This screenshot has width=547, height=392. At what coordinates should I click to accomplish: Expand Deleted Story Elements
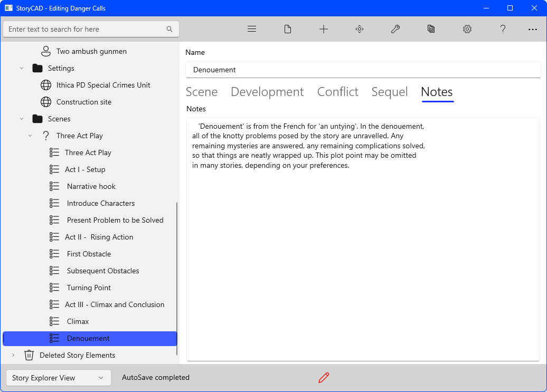coord(13,355)
